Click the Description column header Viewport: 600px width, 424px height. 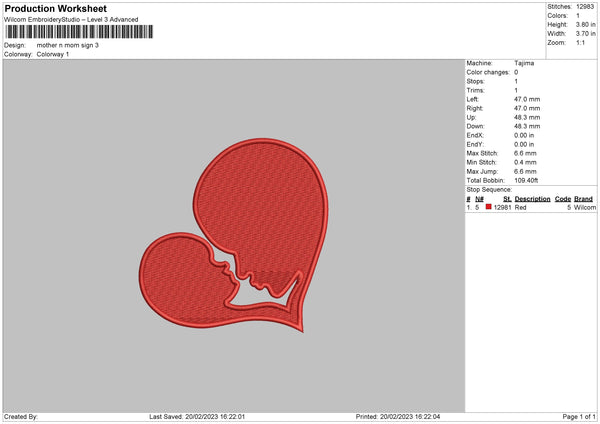(x=532, y=199)
